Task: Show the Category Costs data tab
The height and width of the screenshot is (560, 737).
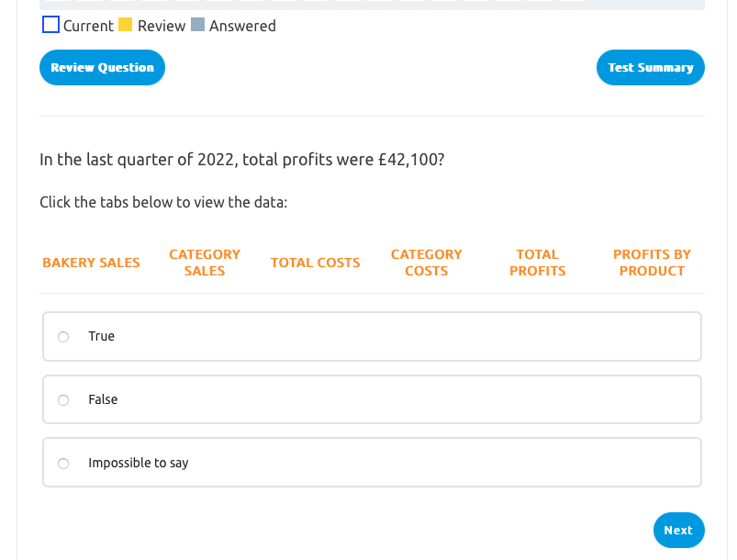Action: (x=426, y=263)
